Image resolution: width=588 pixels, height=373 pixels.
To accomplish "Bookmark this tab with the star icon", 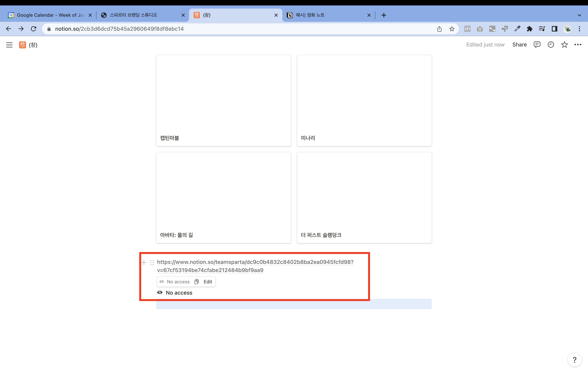I will [452, 29].
